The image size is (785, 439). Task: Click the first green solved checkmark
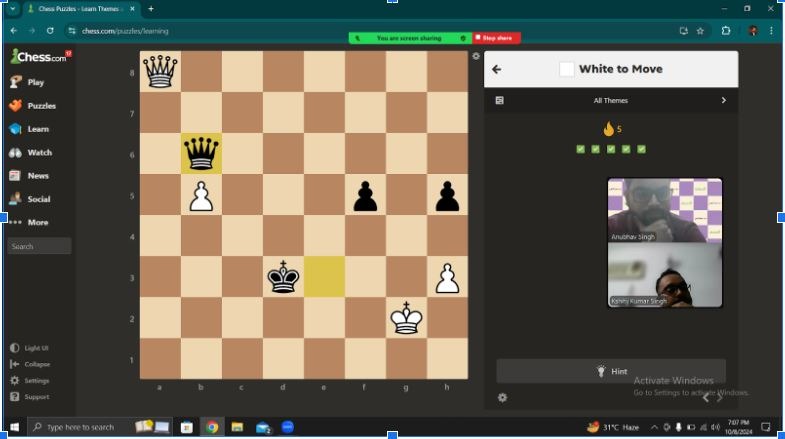click(580, 150)
